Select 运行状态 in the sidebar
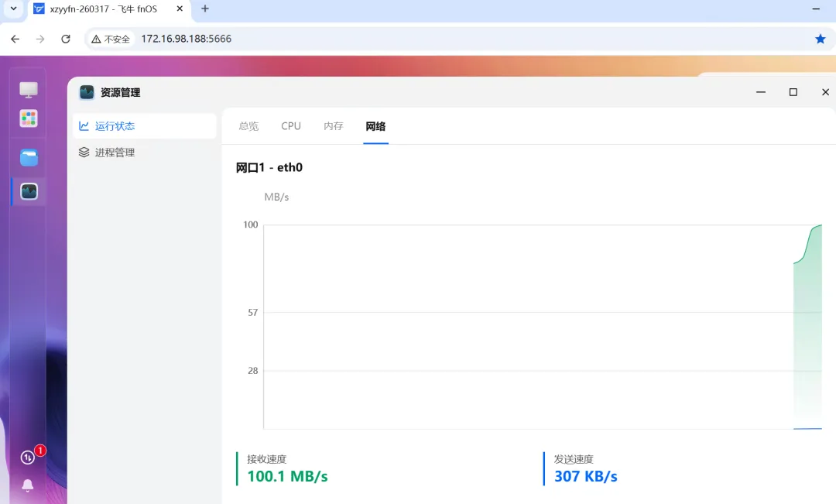Image resolution: width=836 pixels, height=504 pixels. (x=145, y=126)
